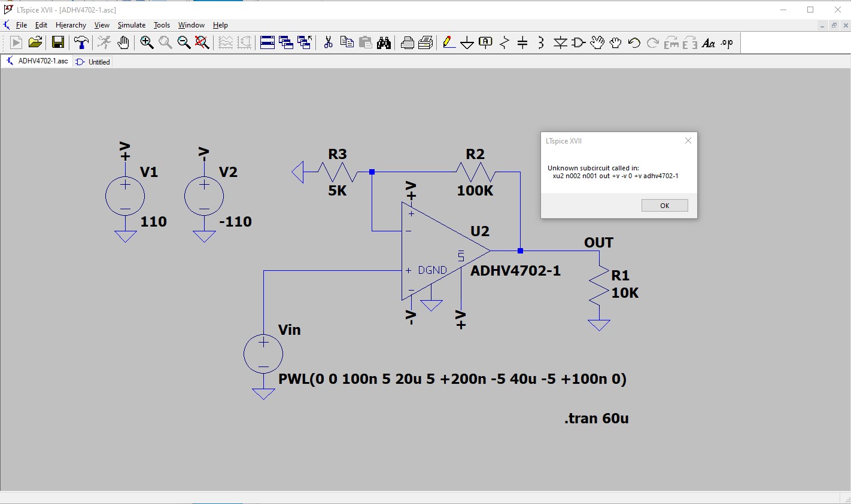Click the LTspice app icon in title bar
Image resolution: width=851 pixels, height=504 pixels.
(x=8, y=10)
